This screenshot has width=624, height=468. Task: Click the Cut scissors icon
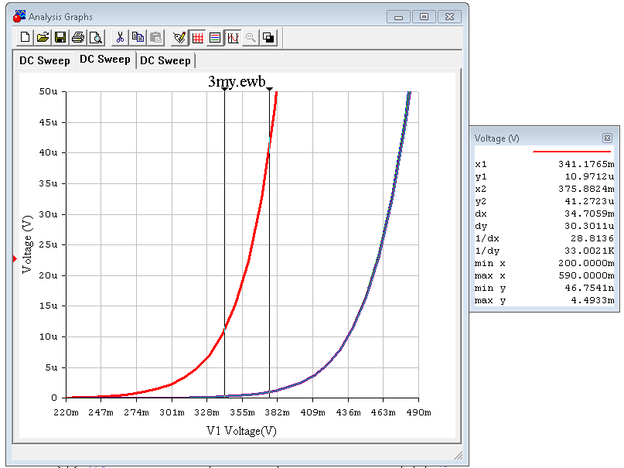(120, 38)
